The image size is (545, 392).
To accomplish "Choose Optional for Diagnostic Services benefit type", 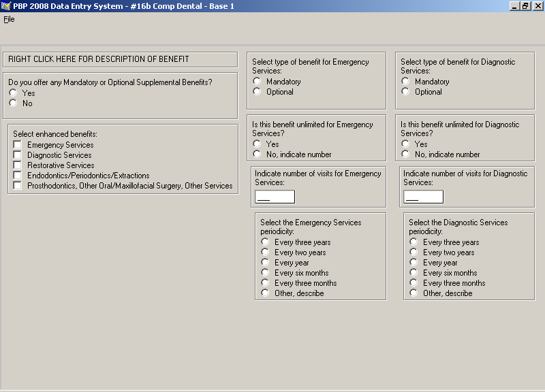I will [405, 91].
